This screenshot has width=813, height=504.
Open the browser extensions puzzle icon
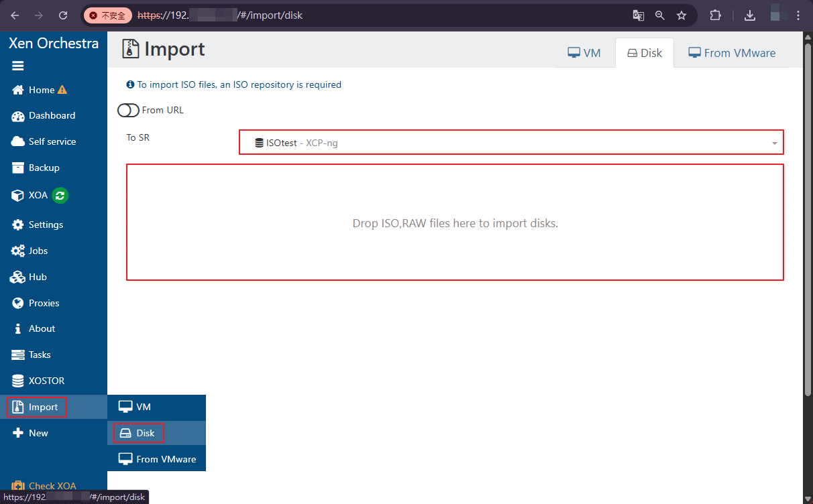[x=715, y=15]
